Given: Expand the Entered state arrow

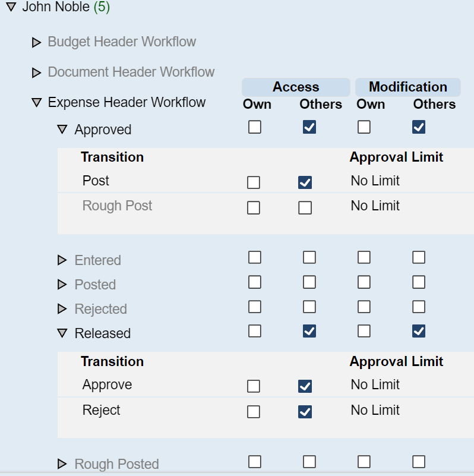Looking at the screenshot, I should tap(62, 260).
